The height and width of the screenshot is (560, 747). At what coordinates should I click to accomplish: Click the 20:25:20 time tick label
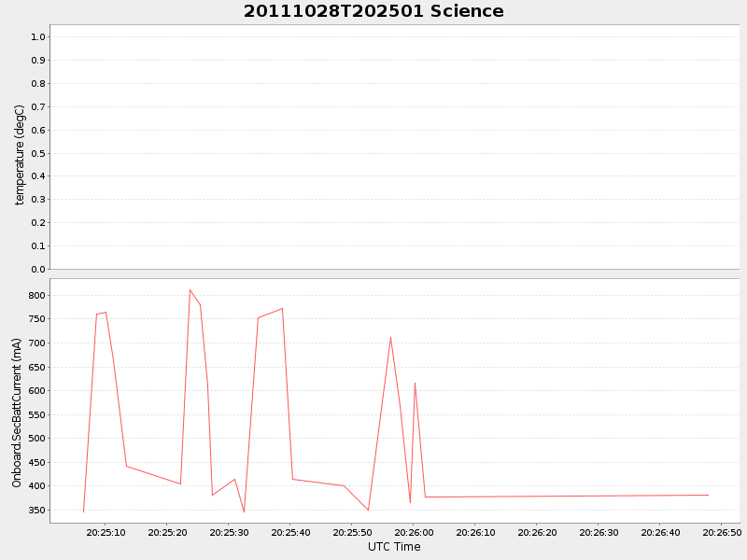[x=167, y=532]
